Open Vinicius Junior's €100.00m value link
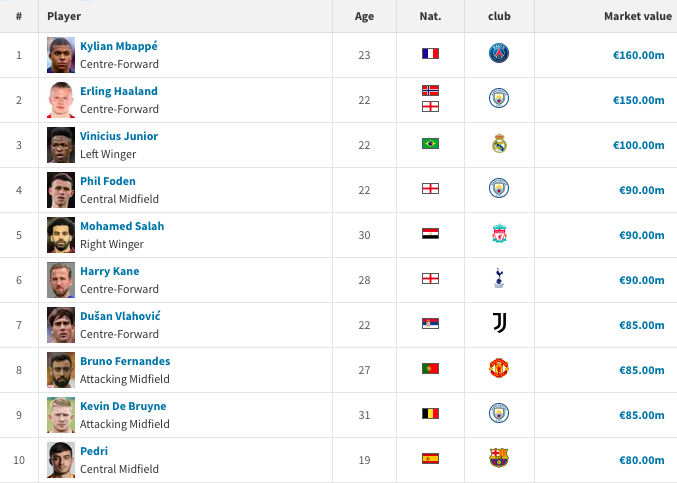Screen dimensions: 677x483 [x=639, y=145]
